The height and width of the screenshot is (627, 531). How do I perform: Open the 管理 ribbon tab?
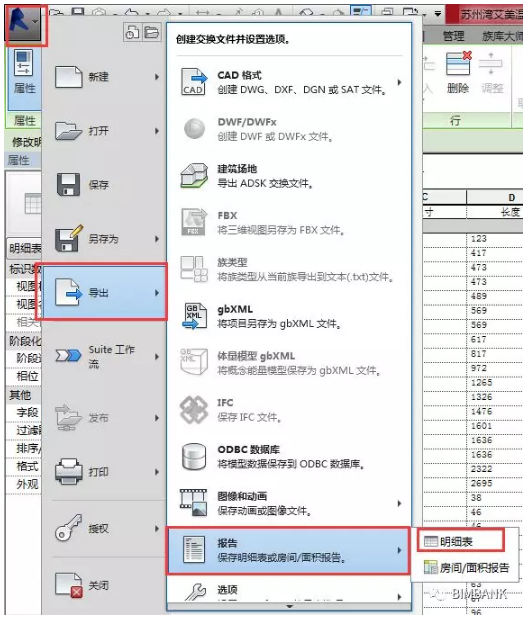coord(453,36)
